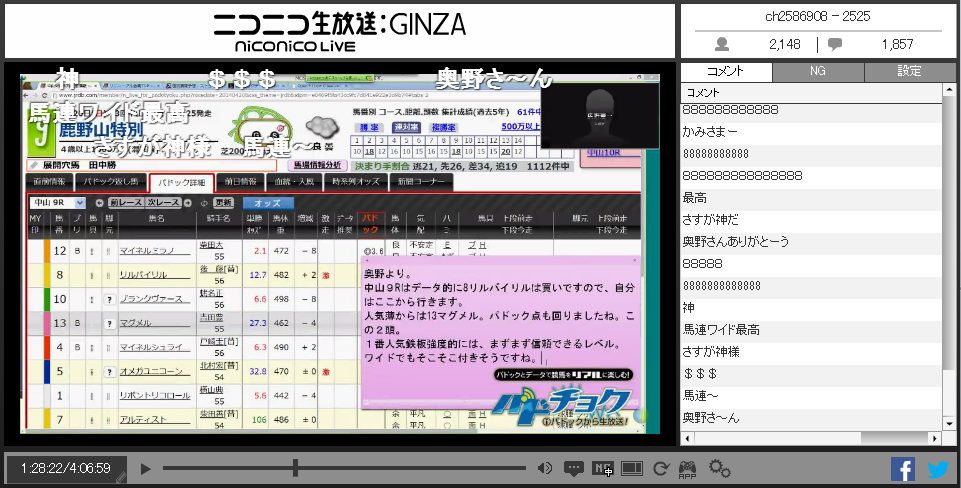961x488 pixels.
Task: Mute audio with the speaker icon
Action: [x=544, y=469]
